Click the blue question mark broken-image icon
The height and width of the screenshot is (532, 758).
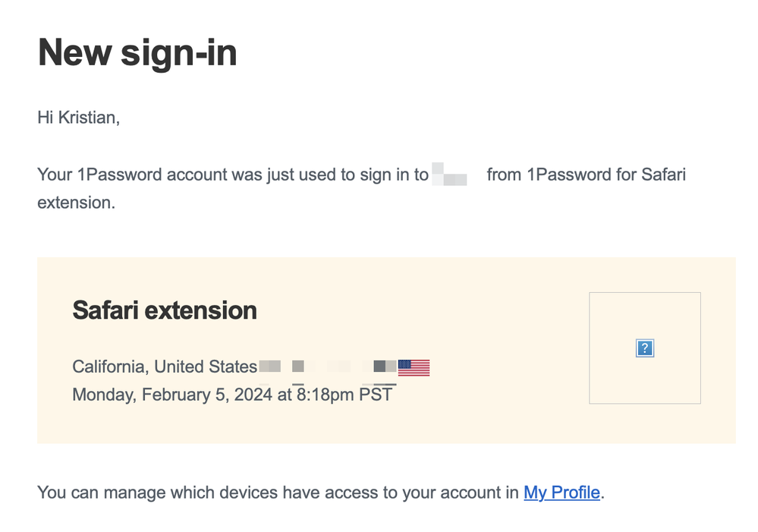(x=644, y=348)
